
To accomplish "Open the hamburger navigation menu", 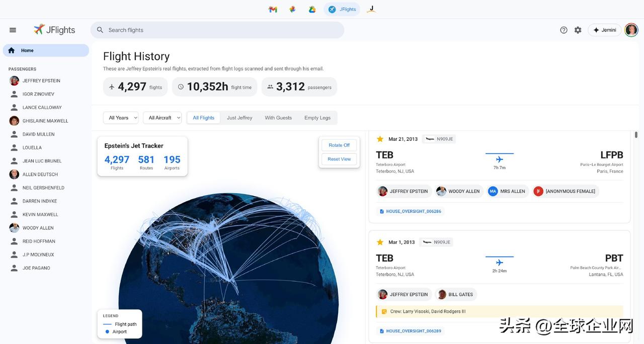I will click(13, 30).
